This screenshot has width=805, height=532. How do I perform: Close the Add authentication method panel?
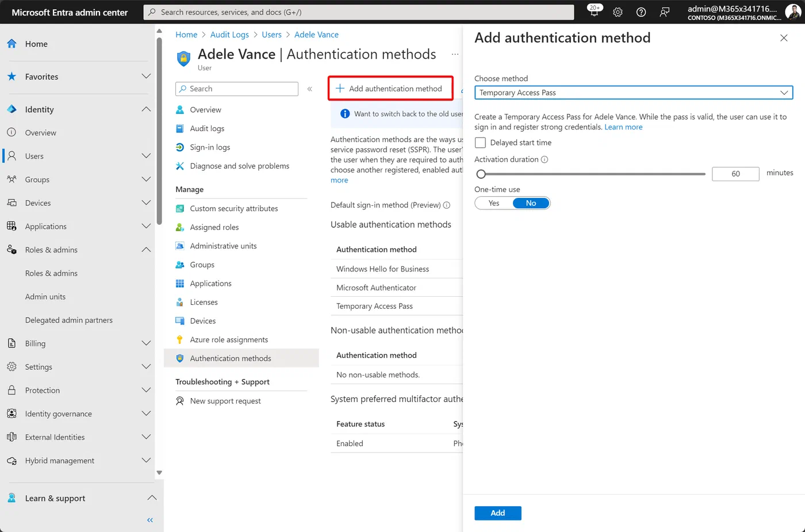(x=784, y=38)
